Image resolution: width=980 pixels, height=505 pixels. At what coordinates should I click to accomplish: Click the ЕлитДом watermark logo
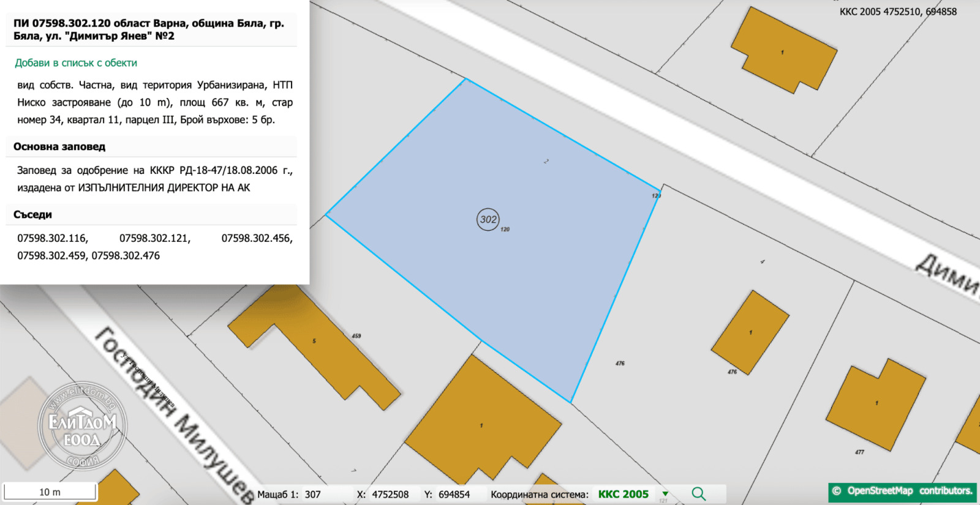[82, 426]
